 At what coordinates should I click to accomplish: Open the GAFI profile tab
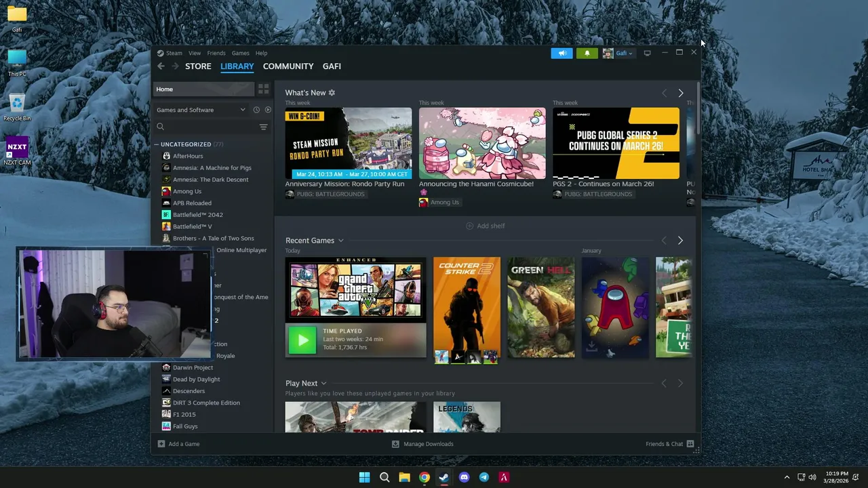[x=332, y=66]
